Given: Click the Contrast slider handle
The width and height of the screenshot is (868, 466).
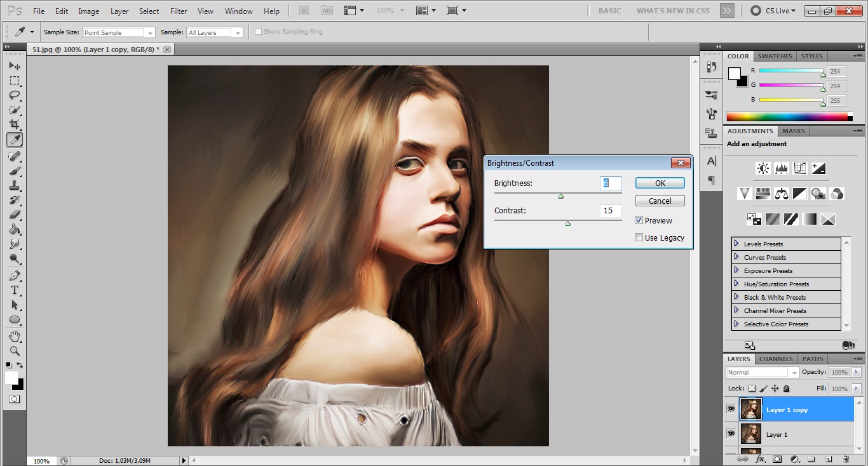Looking at the screenshot, I should [567, 223].
